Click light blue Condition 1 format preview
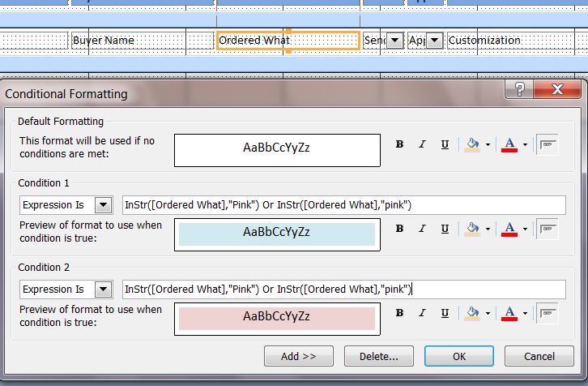This screenshot has width=588, height=386. point(277,234)
